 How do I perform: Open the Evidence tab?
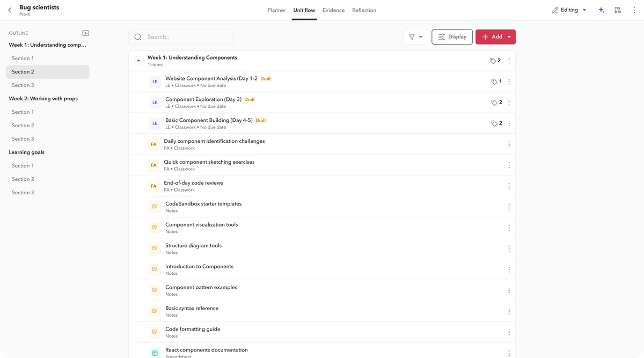[334, 10]
